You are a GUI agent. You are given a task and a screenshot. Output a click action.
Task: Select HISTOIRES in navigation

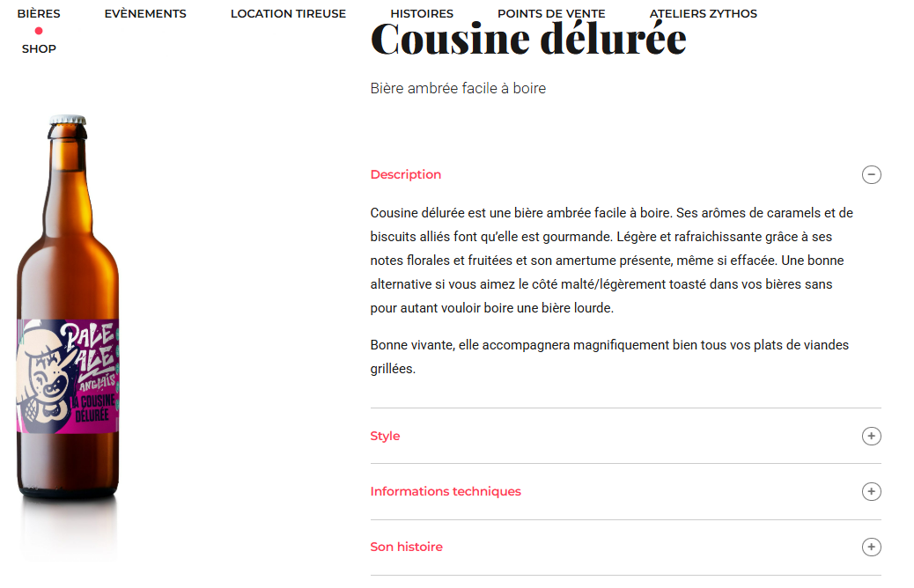point(422,13)
